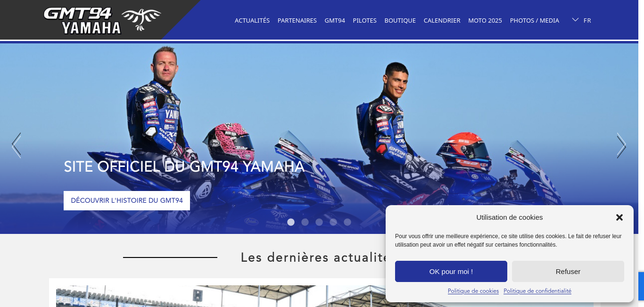Select the second slider dot
Screen dimensions: 644x307
coord(305,222)
